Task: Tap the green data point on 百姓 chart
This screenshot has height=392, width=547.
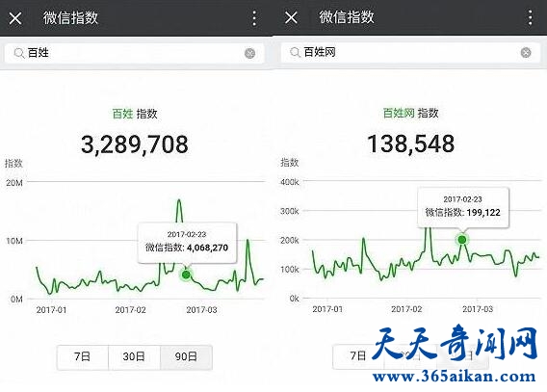Action: 186,274
